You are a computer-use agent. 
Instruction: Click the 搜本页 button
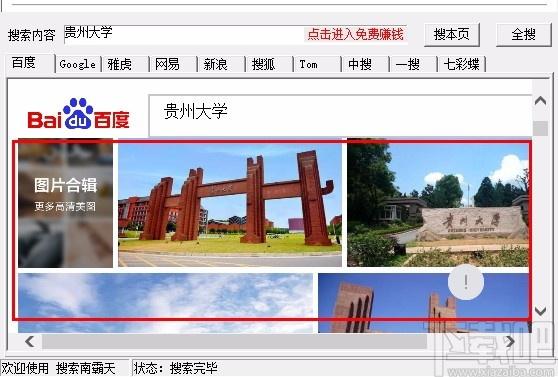(x=452, y=35)
